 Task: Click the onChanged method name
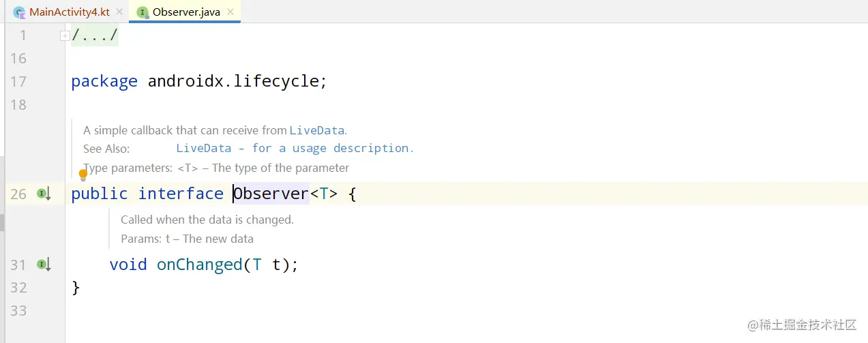[200, 265]
